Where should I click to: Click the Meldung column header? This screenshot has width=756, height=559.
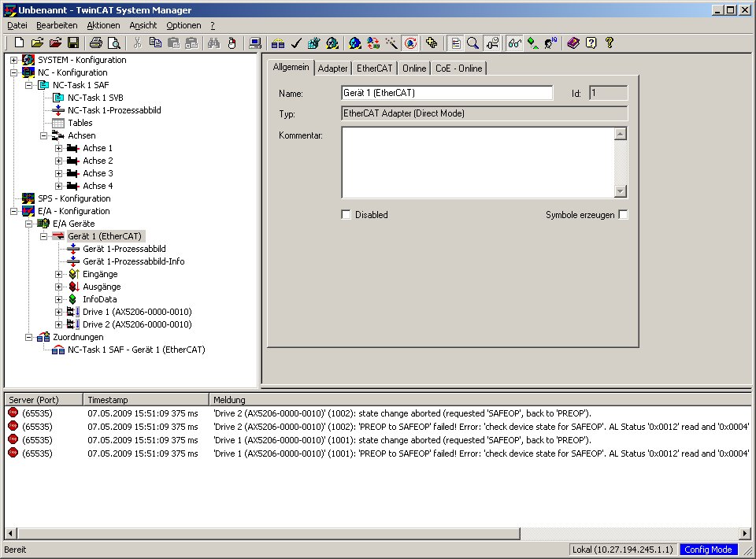(480, 399)
